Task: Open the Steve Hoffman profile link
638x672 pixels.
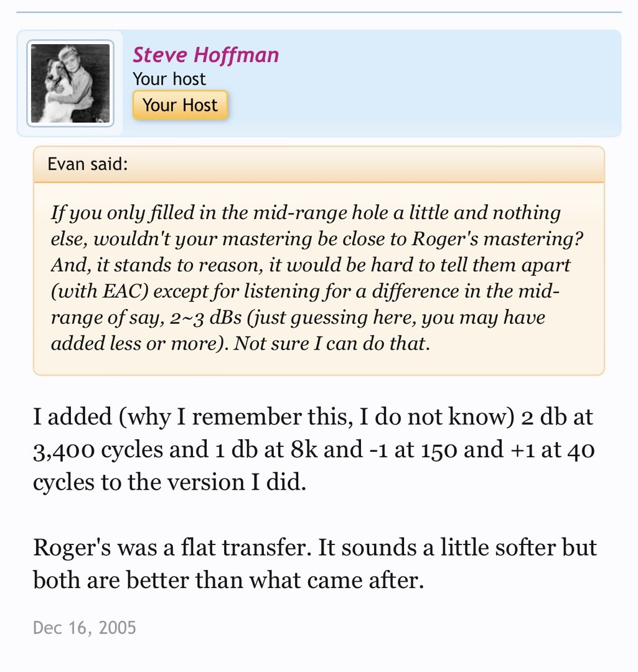Action: (205, 55)
